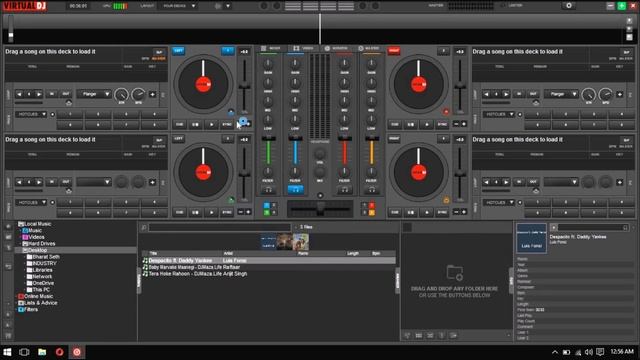
Task: Toggle the red RIGHT button on upper right deck
Action: [x=394, y=51]
